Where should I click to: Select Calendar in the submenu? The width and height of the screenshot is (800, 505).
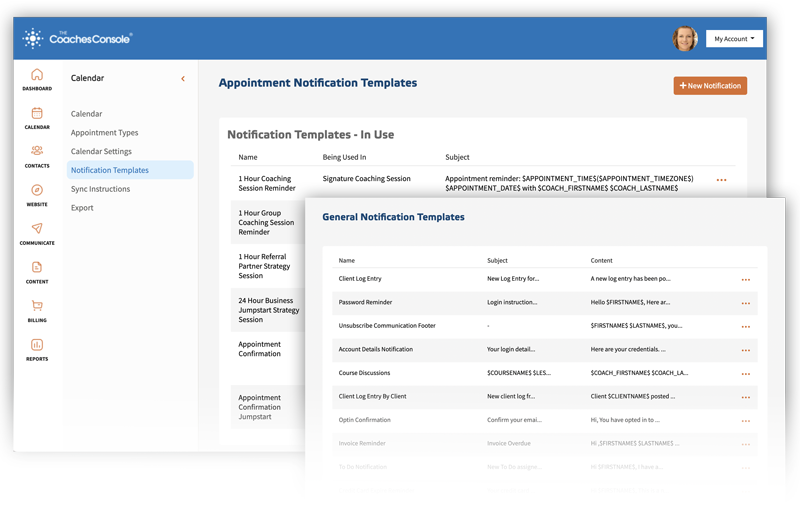coord(86,114)
